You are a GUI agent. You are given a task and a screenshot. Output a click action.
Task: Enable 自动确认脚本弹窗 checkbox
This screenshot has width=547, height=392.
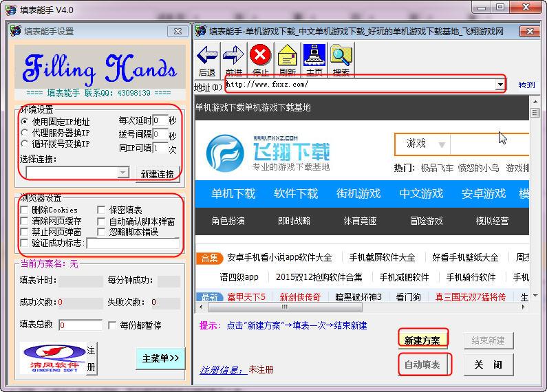coord(101,221)
